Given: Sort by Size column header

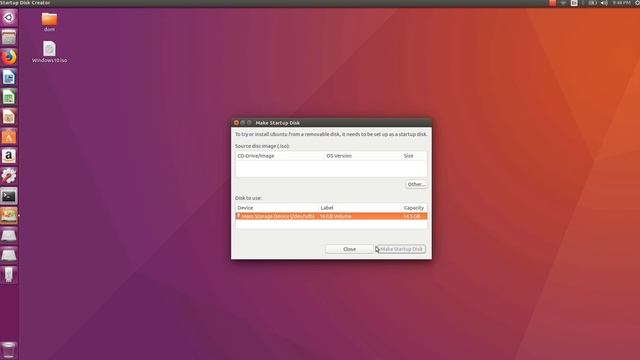Looking at the screenshot, I should pyautogui.click(x=415, y=156).
